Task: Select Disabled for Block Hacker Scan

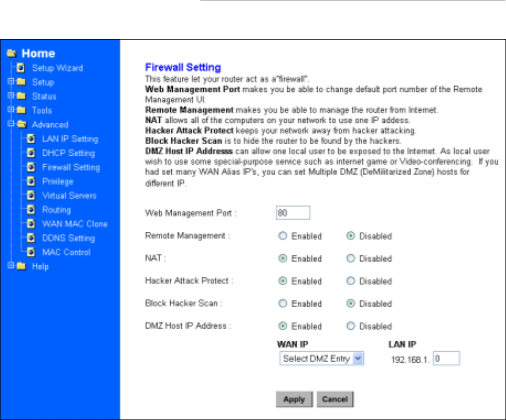Action: 351,303
